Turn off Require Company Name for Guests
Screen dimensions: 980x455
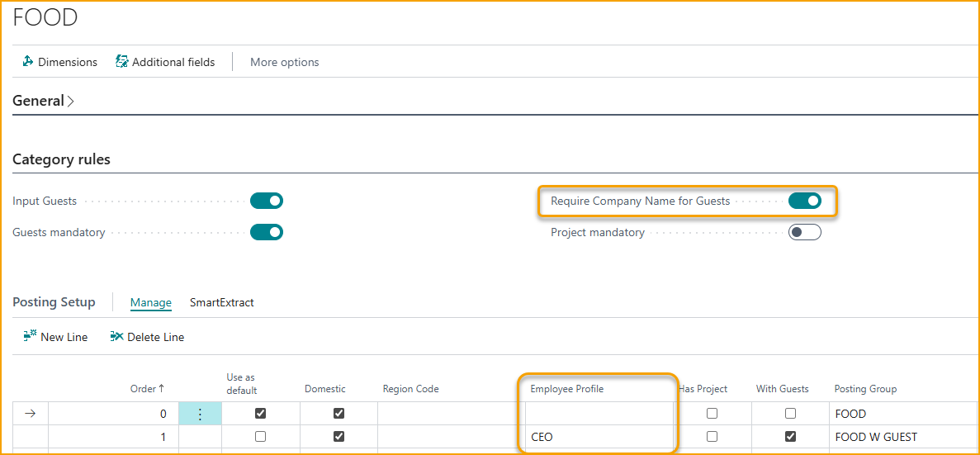[x=804, y=201]
